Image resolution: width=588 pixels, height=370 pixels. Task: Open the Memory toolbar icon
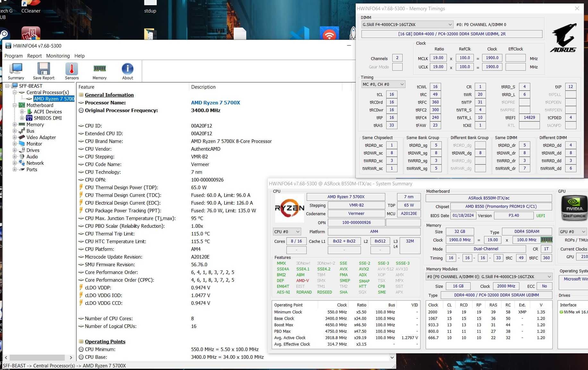pyautogui.click(x=99, y=71)
